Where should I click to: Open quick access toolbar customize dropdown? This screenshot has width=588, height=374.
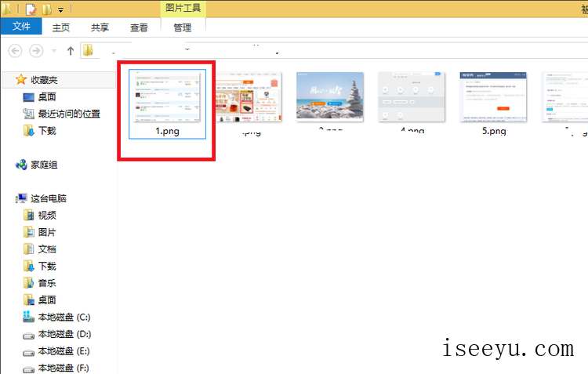(60, 9)
